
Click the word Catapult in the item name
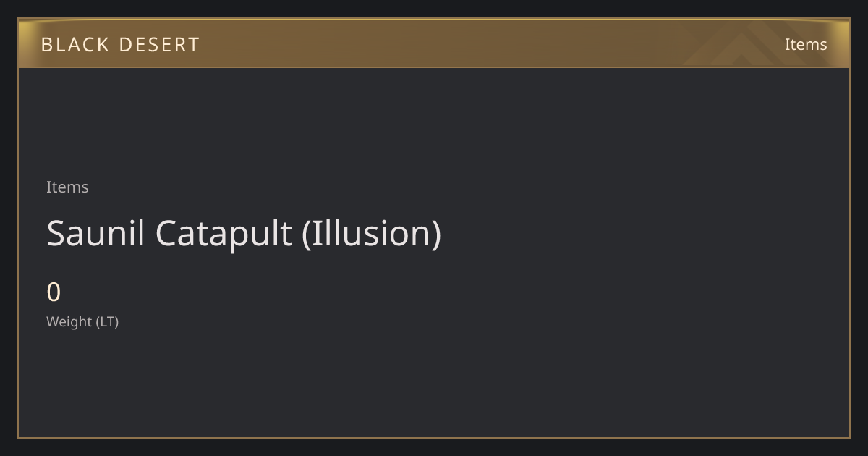pyautogui.click(x=224, y=234)
